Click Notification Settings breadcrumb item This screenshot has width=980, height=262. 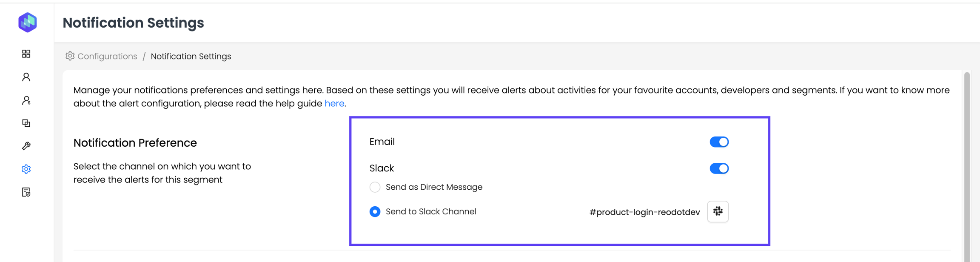pyautogui.click(x=191, y=57)
